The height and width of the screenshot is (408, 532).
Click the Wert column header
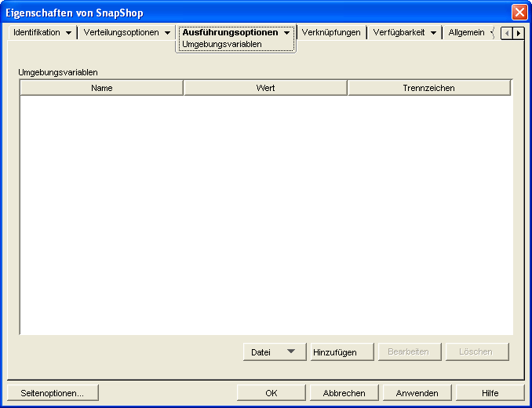coord(265,88)
